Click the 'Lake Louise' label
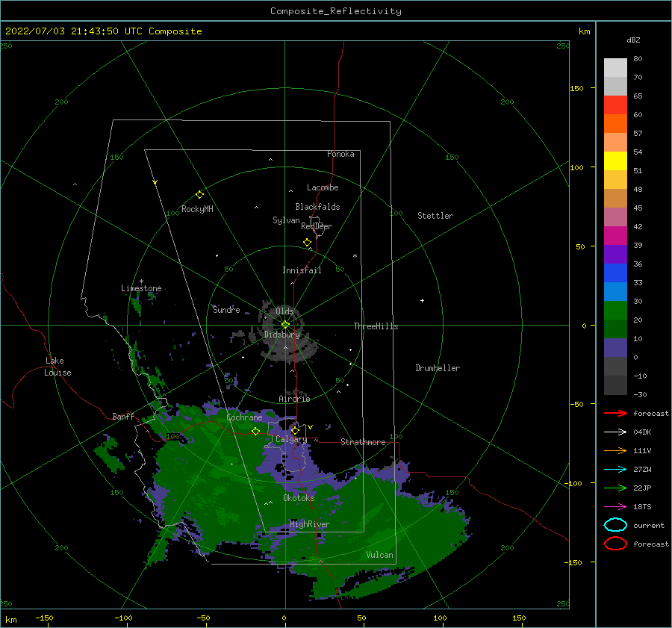The width and height of the screenshot is (672, 628). pos(57,367)
